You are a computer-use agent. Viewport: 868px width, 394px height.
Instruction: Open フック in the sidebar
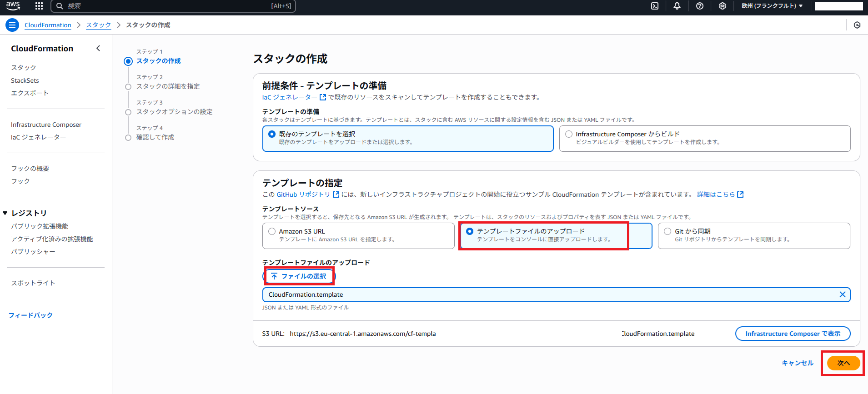click(x=20, y=181)
